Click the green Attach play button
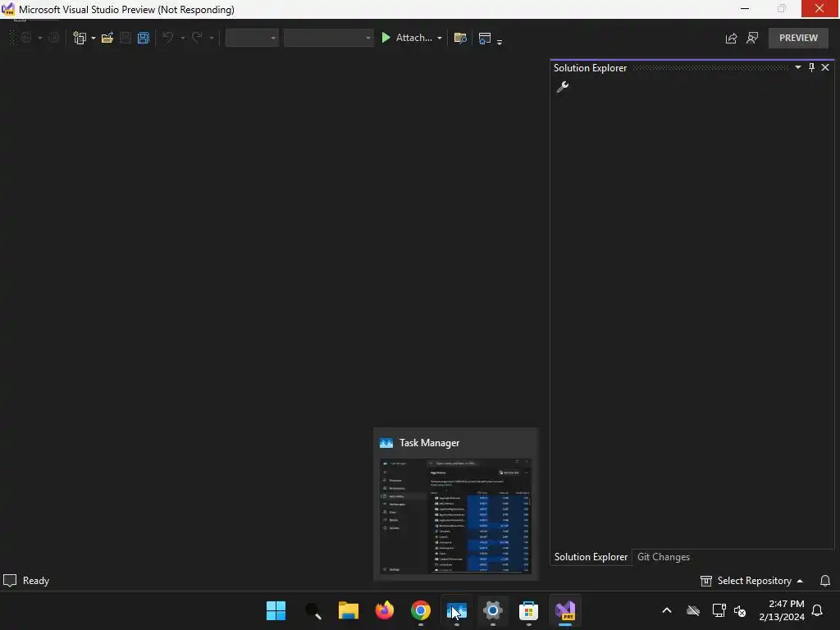This screenshot has height=630, width=840. pyautogui.click(x=386, y=38)
